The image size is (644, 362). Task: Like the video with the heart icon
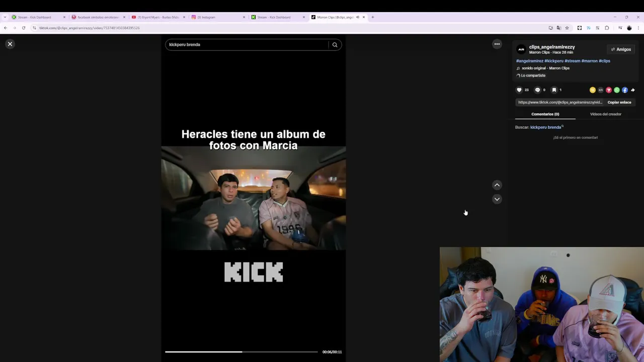coord(519,90)
